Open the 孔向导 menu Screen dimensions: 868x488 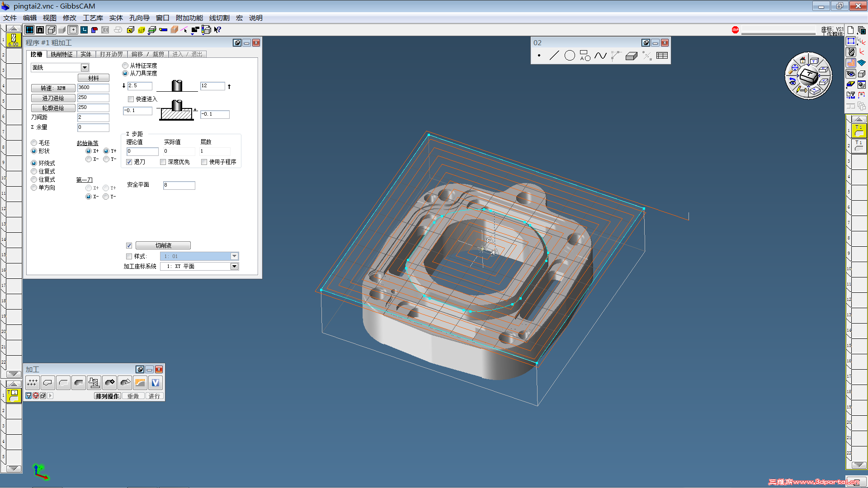pos(139,18)
